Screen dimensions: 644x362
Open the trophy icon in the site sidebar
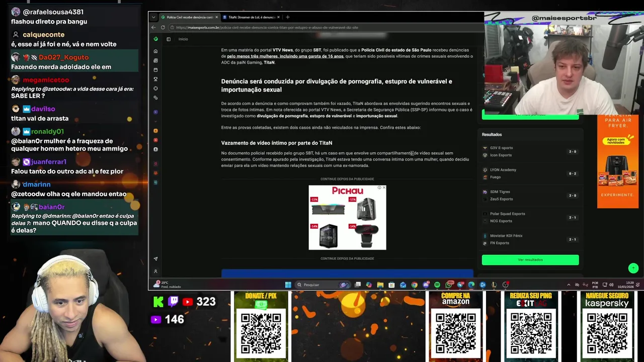(155, 79)
